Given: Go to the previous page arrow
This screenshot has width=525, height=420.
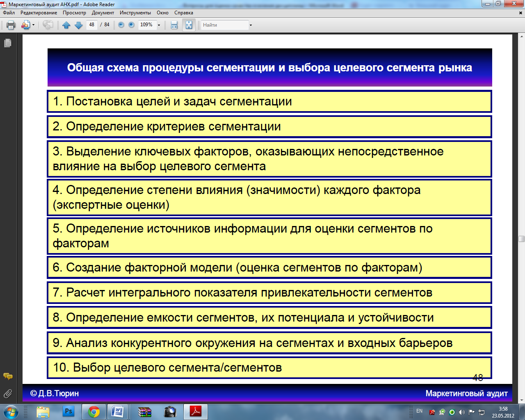Looking at the screenshot, I should (66, 25).
